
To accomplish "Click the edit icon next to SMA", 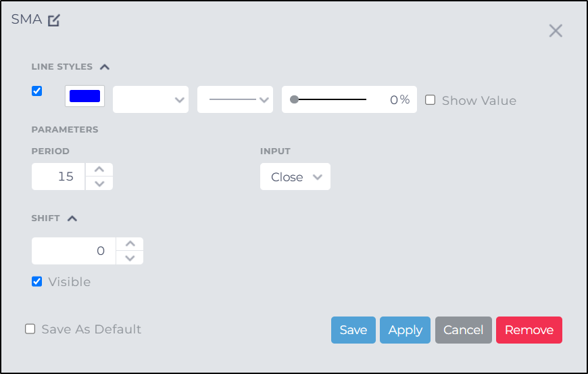I will tap(54, 20).
